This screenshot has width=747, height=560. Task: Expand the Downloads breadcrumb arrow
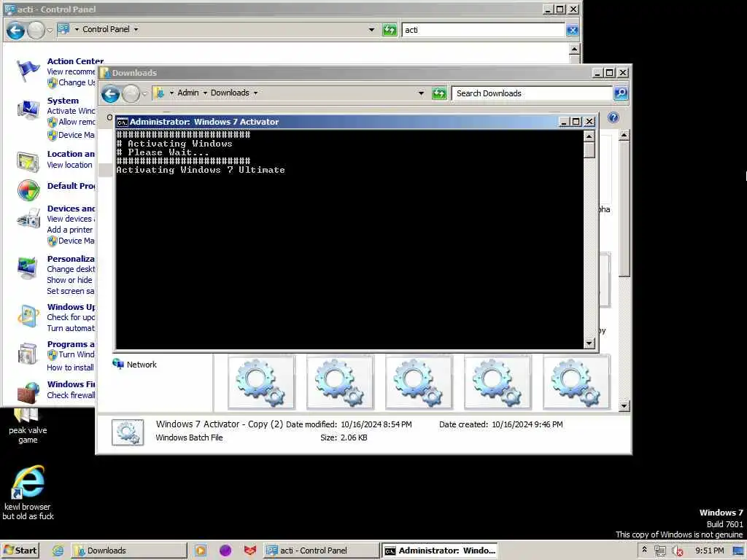[x=256, y=93]
